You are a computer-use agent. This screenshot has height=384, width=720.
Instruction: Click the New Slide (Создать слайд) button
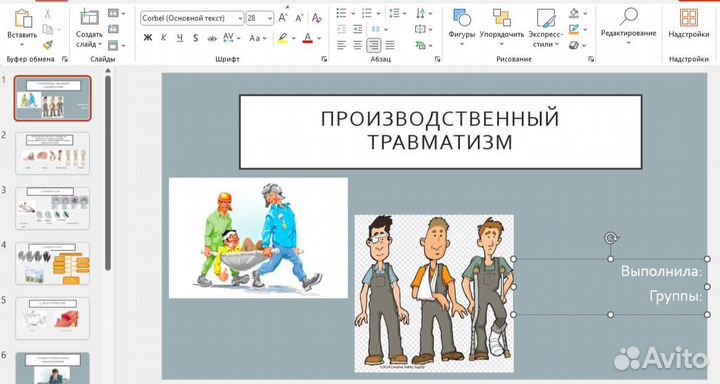point(89,28)
